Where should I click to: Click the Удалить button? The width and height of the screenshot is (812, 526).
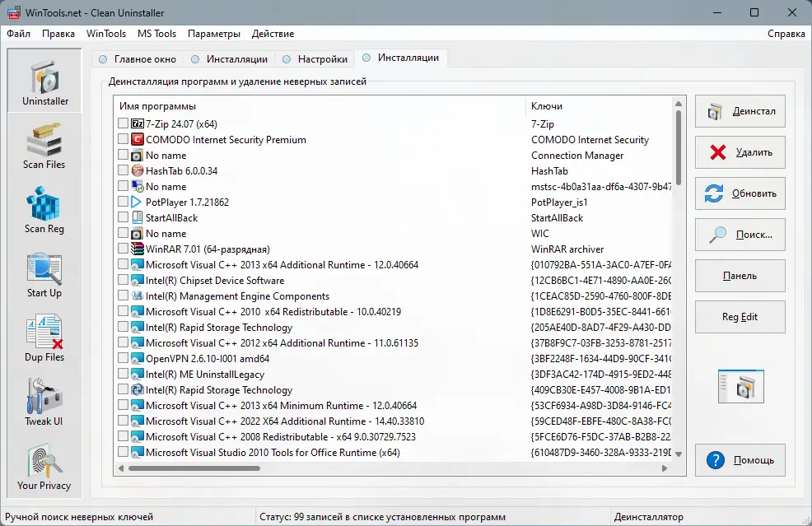pyautogui.click(x=740, y=152)
